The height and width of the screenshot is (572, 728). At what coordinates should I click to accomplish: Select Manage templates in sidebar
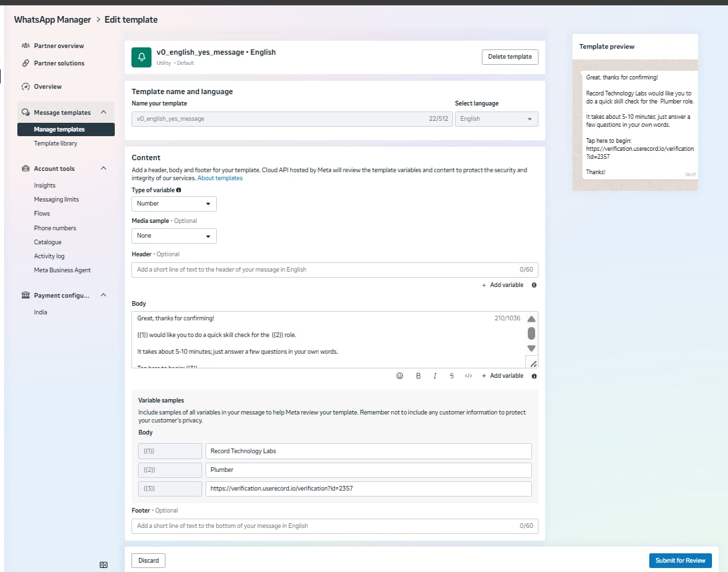[66, 129]
